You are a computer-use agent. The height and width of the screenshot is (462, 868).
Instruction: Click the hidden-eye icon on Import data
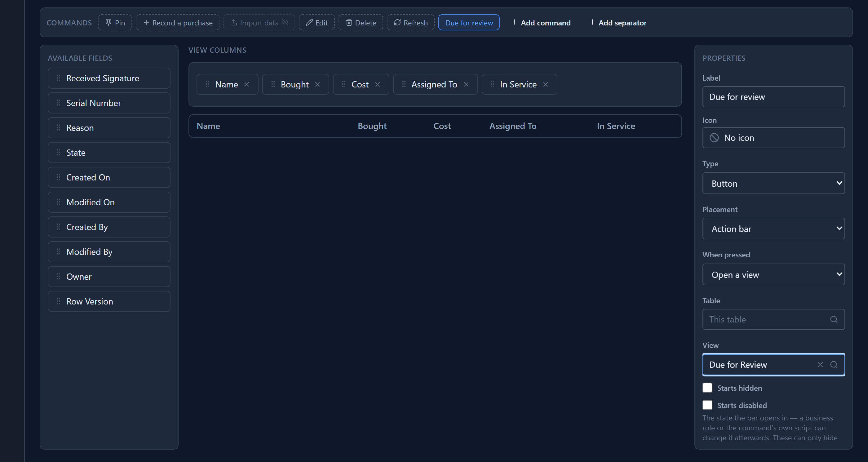pos(285,22)
